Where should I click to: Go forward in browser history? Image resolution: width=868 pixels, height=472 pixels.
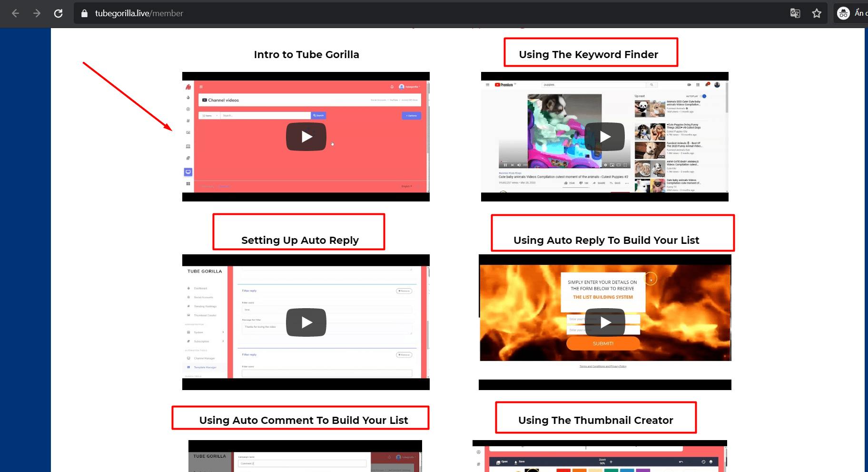coord(37,13)
